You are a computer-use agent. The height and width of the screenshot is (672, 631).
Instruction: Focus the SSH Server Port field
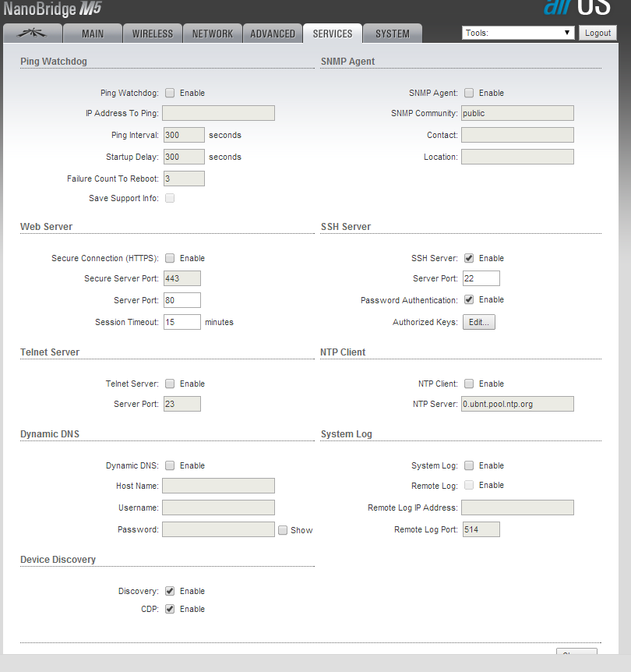click(x=481, y=279)
